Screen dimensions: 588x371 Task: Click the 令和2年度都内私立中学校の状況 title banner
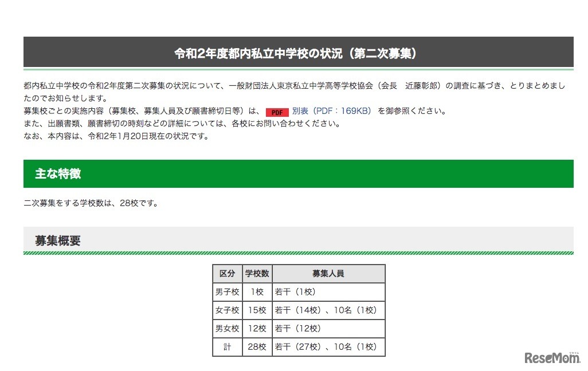[294, 52]
